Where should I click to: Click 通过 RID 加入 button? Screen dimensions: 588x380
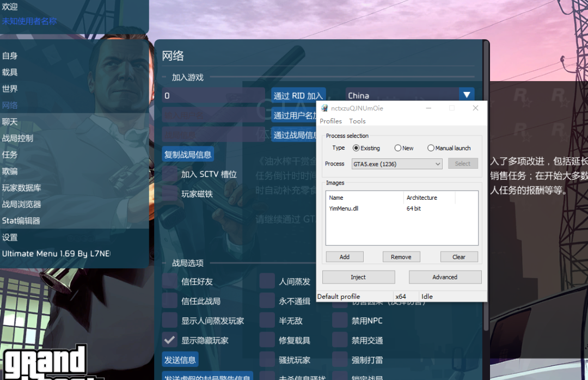point(298,96)
